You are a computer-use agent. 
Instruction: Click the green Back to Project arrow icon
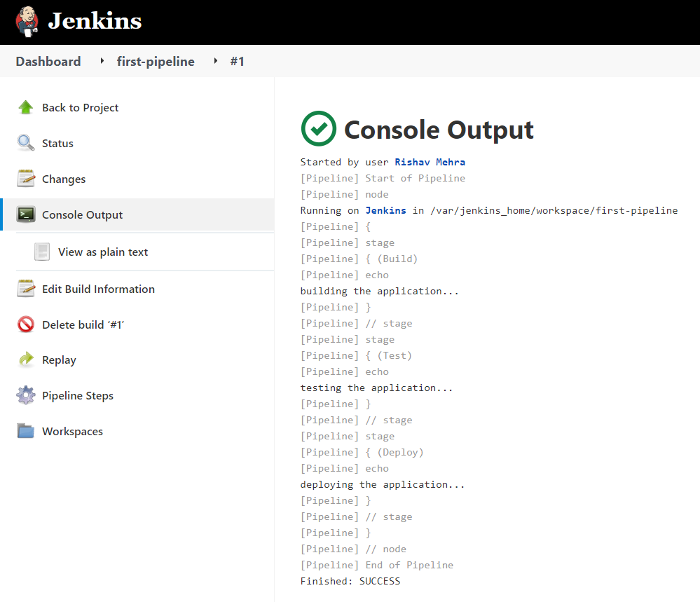tap(26, 107)
